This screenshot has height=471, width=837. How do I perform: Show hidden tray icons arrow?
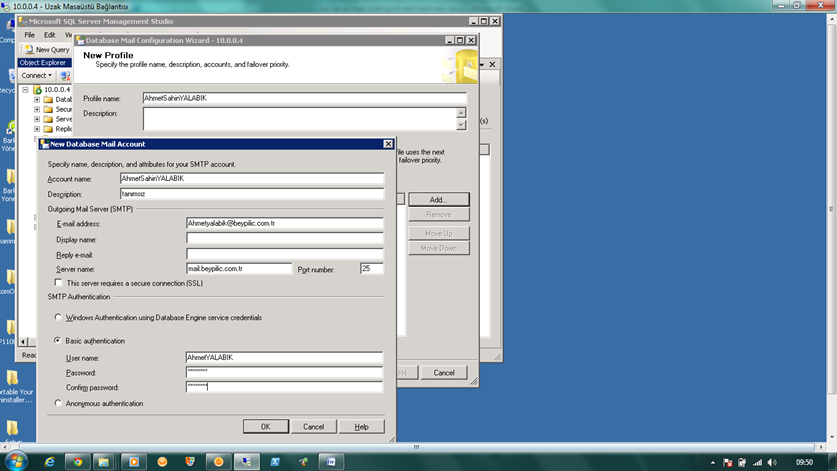click(x=713, y=462)
